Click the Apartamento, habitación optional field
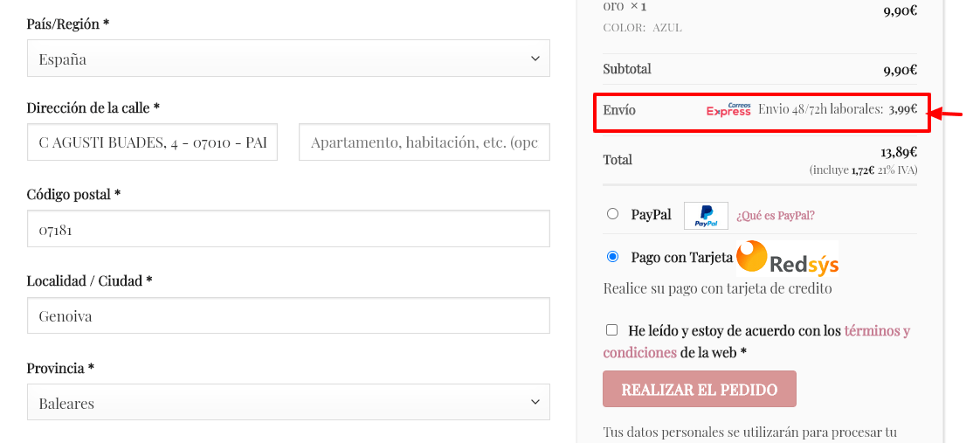Screen dimensions: 980x443 coord(424,142)
